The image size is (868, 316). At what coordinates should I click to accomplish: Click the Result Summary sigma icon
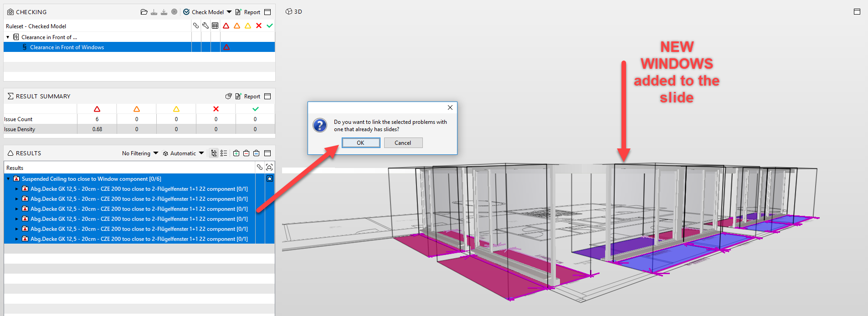(10, 96)
